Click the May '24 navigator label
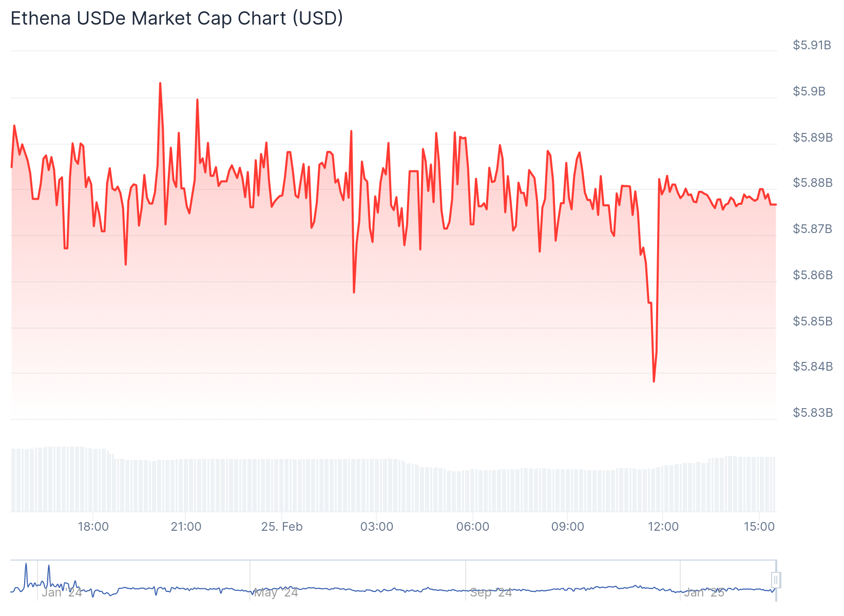The image size is (844, 616). coord(276,592)
